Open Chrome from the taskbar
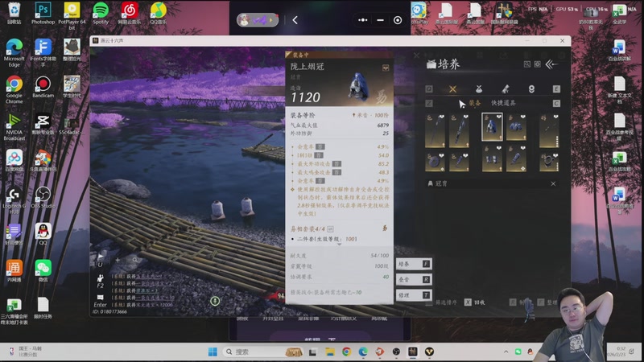644x362 pixels. point(347,352)
